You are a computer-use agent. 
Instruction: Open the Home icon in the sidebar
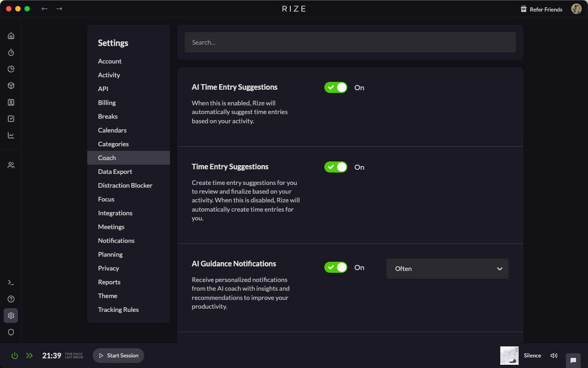click(11, 36)
